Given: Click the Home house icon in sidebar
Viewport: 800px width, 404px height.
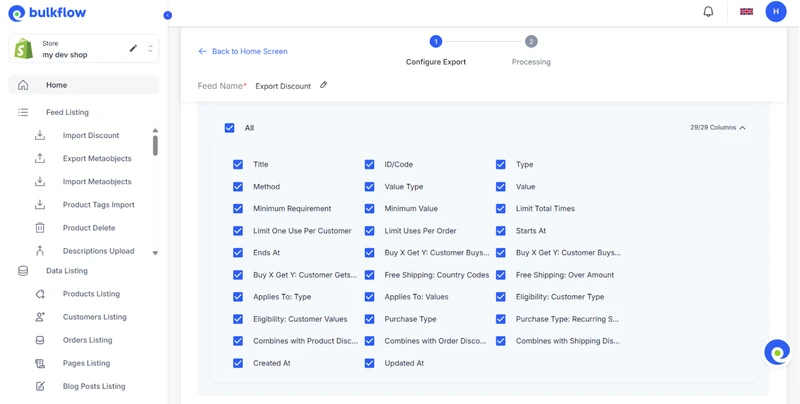Looking at the screenshot, I should tap(23, 85).
